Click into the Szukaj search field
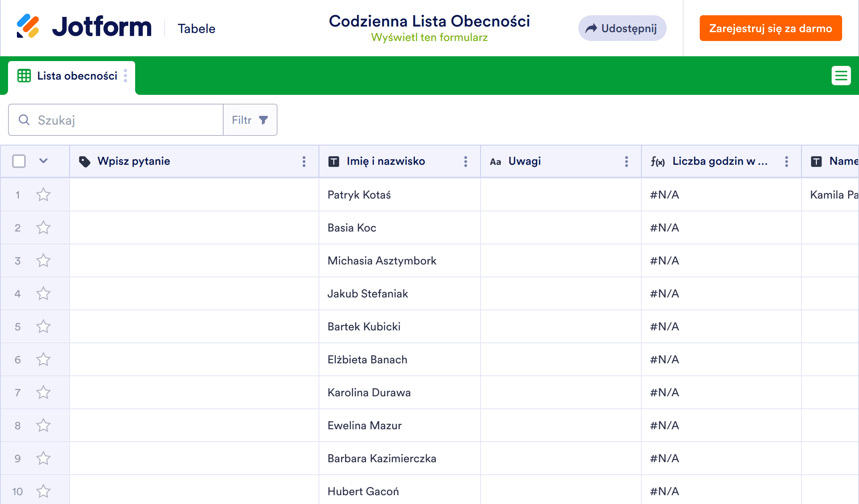The width and height of the screenshot is (859, 504). [x=121, y=120]
